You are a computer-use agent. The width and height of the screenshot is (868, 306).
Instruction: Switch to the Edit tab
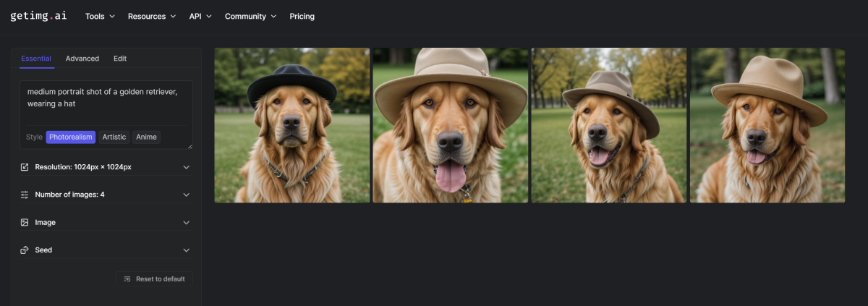pos(120,59)
